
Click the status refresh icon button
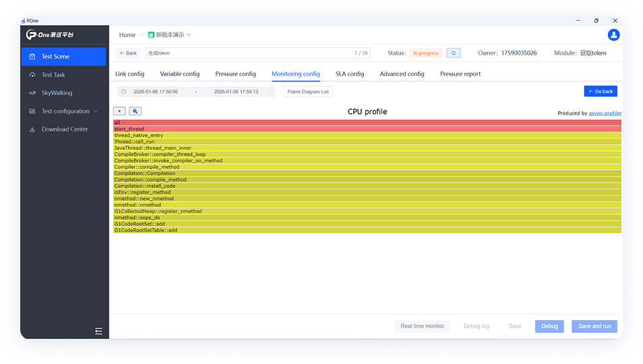(454, 53)
